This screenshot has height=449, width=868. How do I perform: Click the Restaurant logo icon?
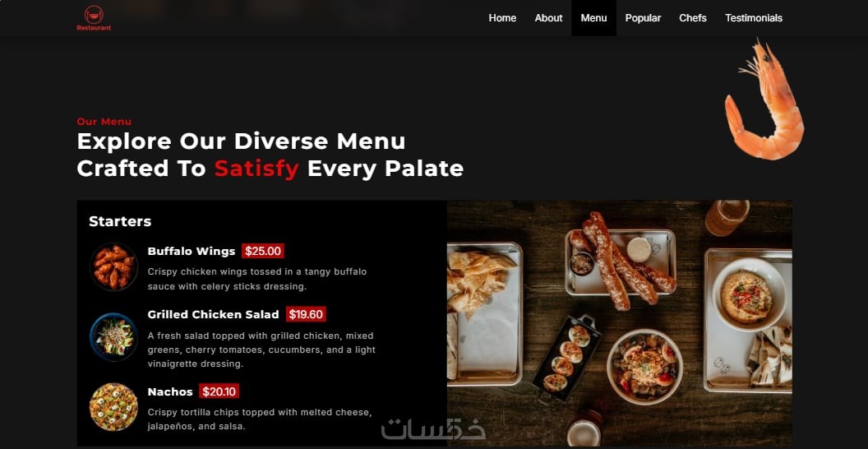coord(94,18)
